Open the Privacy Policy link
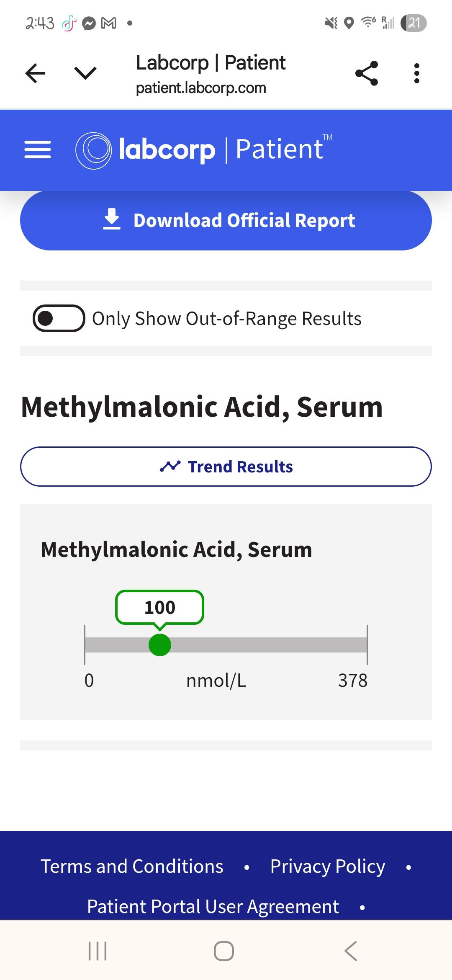Viewport: 452px width, 980px height. (x=328, y=866)
